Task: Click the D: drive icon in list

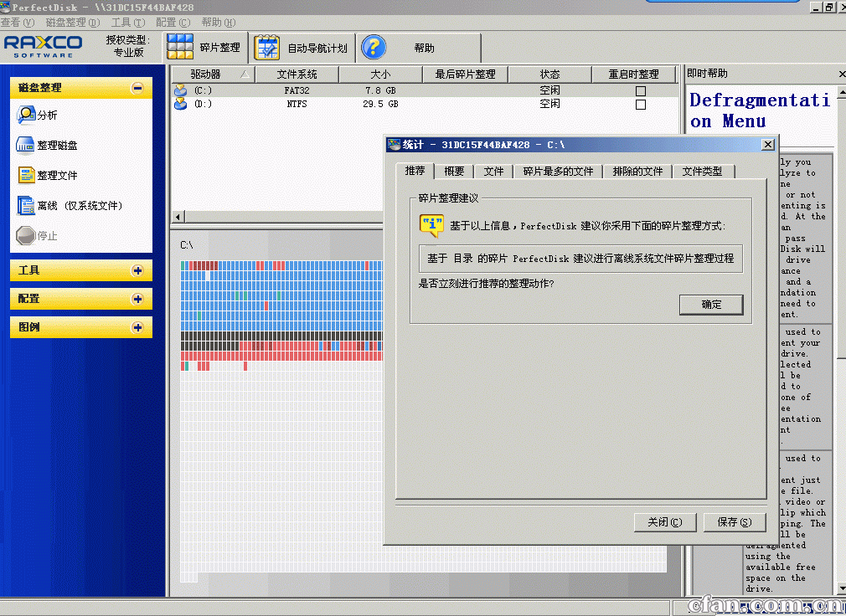Action: pyautogui.click(x=181, y=104)
